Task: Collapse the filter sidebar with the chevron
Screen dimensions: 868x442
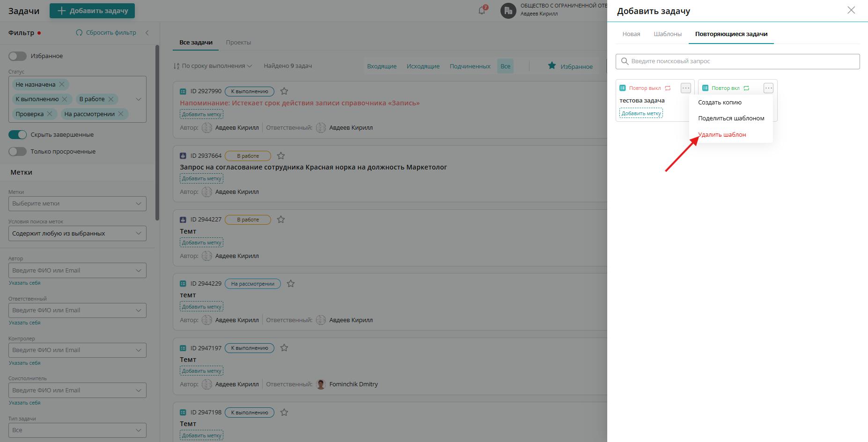Action: [147, 33]
